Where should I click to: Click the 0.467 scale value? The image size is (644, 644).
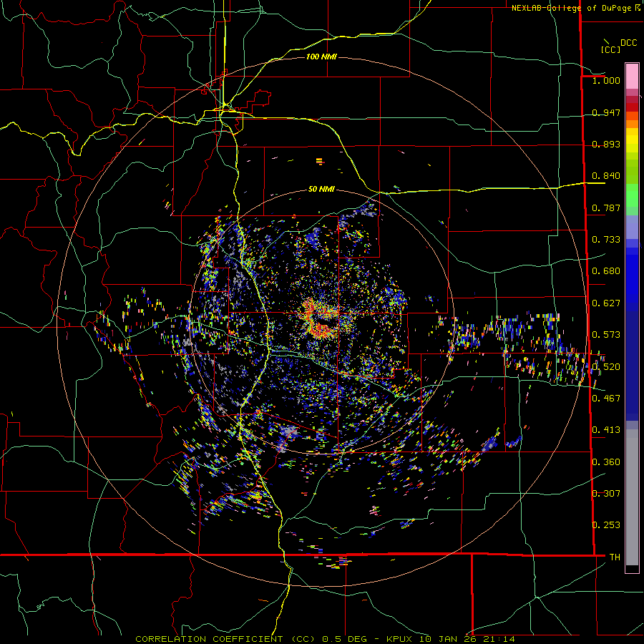(x=606, y=399)
